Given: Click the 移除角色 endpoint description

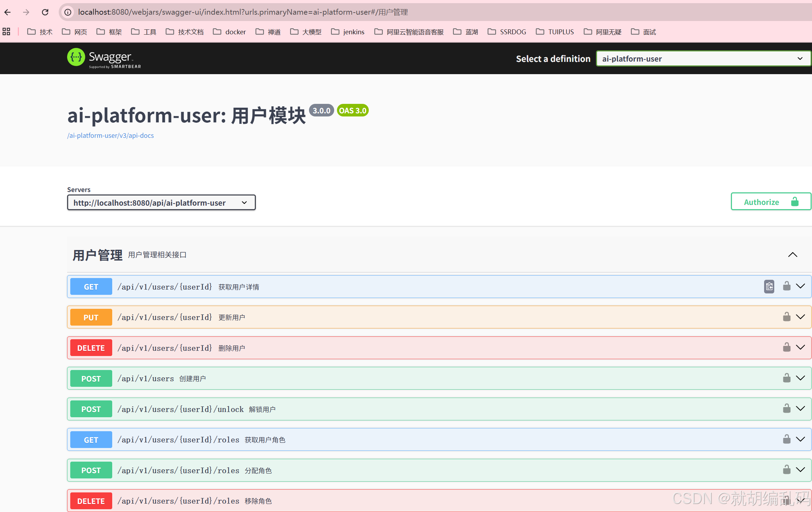Looking at the screenshot, I should 258,501.
